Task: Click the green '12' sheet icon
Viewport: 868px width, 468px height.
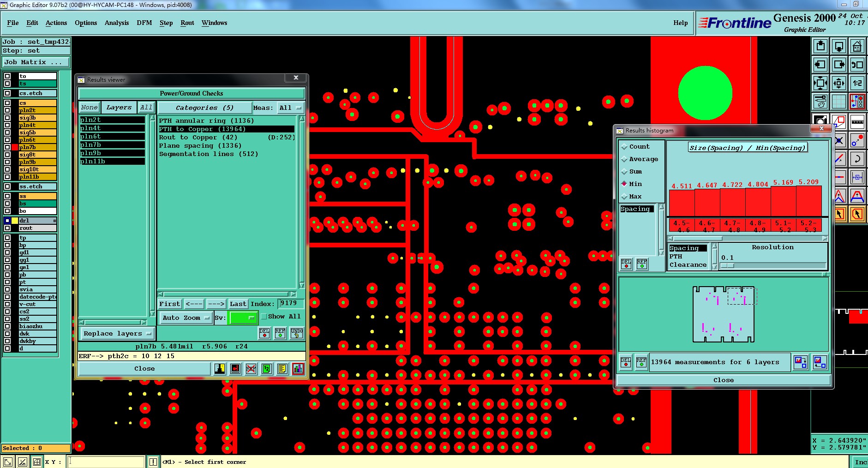Action: coord(267,369)
